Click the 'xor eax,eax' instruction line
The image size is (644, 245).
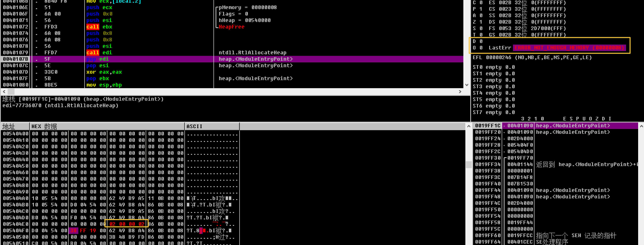[104, 72]
